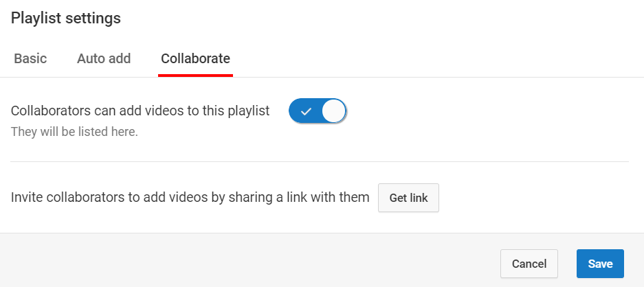
Task: Click the checkmark icon inside the toggle
Action: tap(306, 111)
